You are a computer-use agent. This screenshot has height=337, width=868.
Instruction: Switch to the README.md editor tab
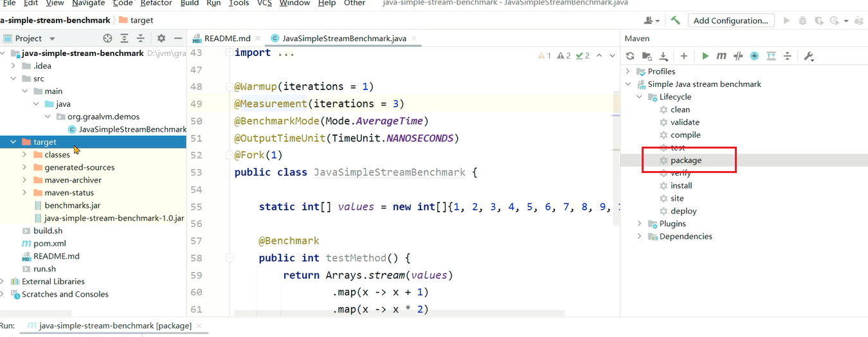pos(225,39)
